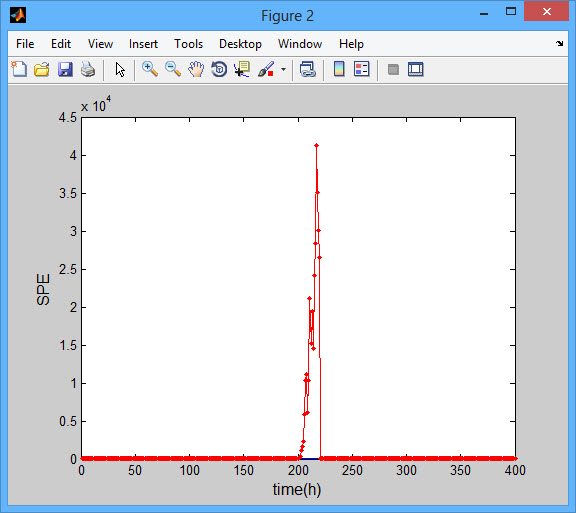Activate the Zoom Out magnifier tool
This screenshot has width=576, height=513.
(x=173, y=69)
